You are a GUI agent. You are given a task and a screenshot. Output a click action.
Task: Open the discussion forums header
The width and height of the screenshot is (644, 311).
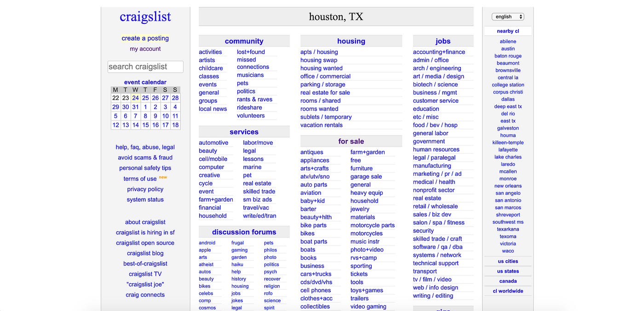(244, 232)
